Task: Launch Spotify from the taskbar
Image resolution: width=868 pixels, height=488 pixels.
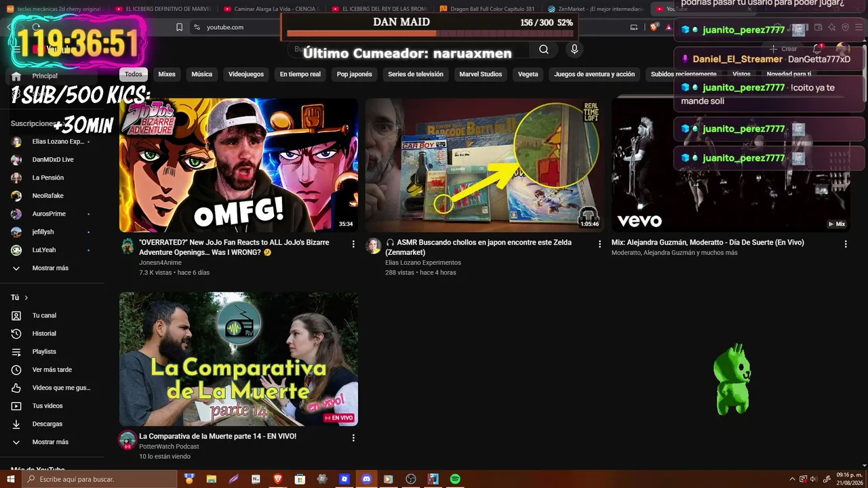Action: pos(455,479)
